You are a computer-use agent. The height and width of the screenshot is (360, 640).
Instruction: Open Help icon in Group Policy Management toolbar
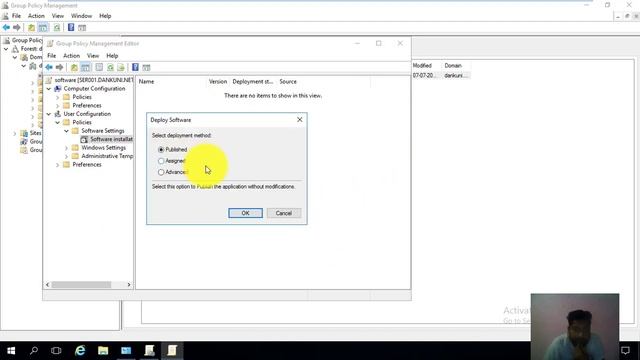click(71, 27)
